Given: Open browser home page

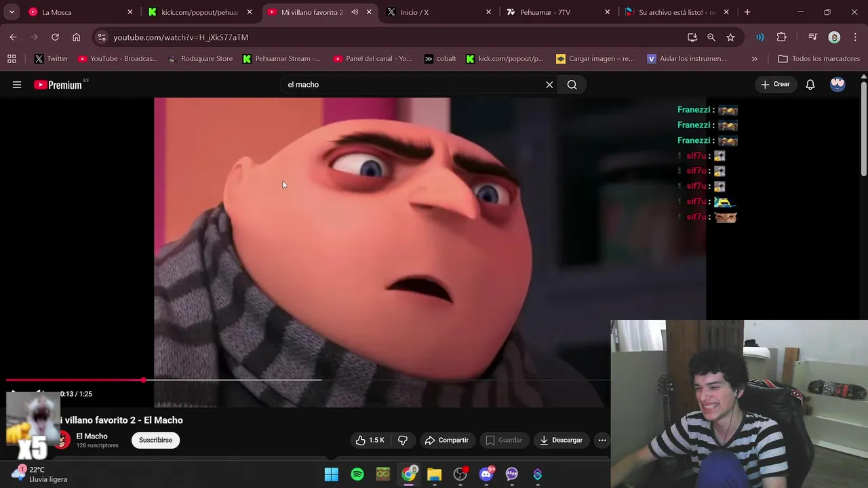Looking at the screenshot, I should (x=76, y=37).
